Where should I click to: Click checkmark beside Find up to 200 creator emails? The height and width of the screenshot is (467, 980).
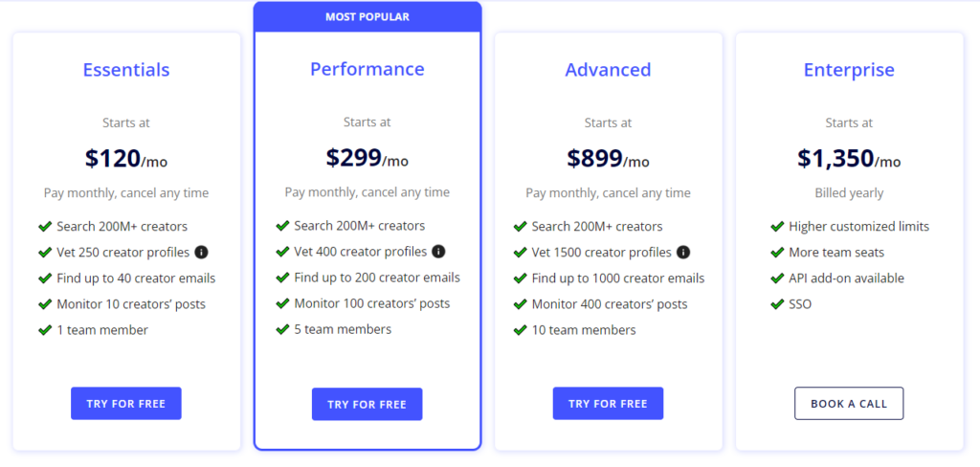(282, 278)
